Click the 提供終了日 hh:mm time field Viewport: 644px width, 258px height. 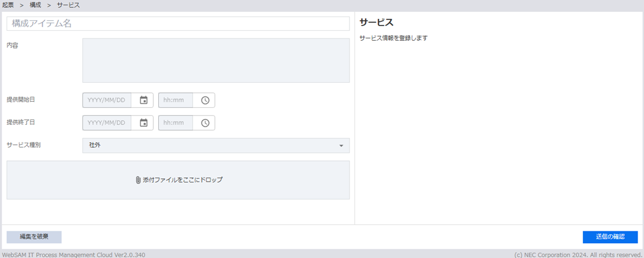(175, 123)
